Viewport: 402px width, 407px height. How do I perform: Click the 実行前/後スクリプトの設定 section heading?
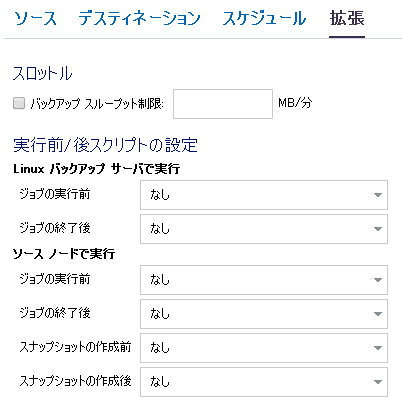click(106, 145)
